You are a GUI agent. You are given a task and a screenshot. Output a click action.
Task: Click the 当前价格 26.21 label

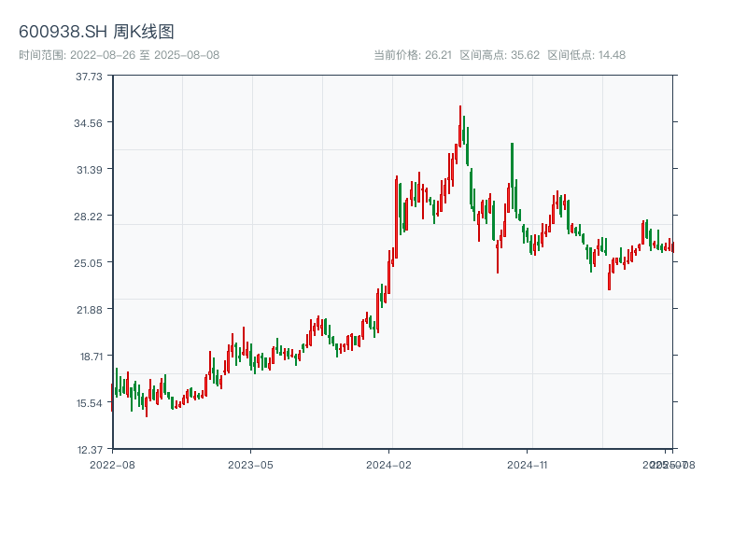(x=413, y=55)
